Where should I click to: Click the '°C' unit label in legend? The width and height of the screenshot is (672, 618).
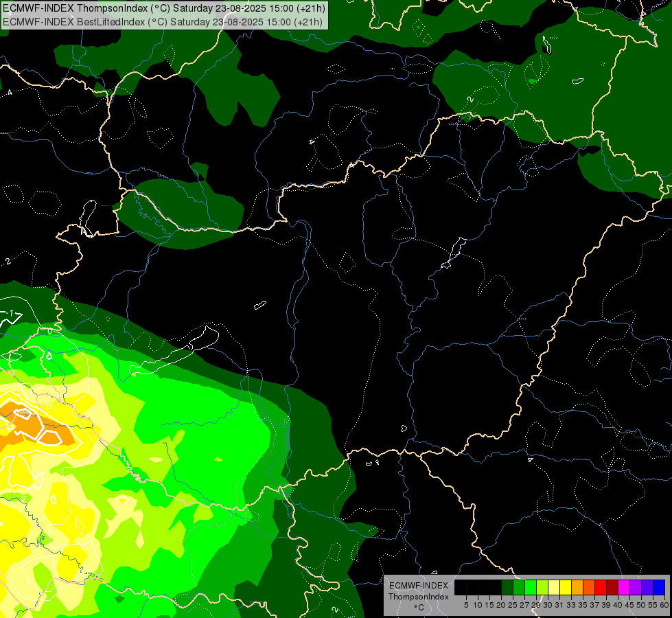[x=419, y=608]
